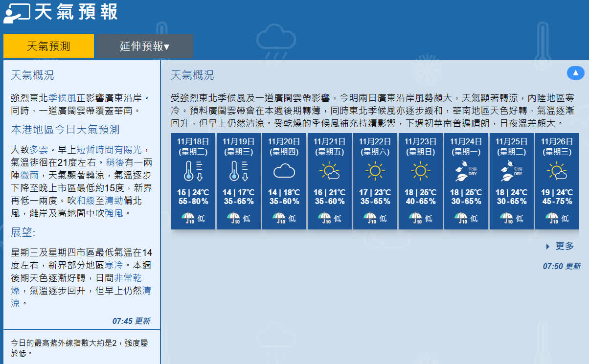Open the 季候風 glossary link
The height and width of the screenshot is (364, 589).
(x=62, y=98)
